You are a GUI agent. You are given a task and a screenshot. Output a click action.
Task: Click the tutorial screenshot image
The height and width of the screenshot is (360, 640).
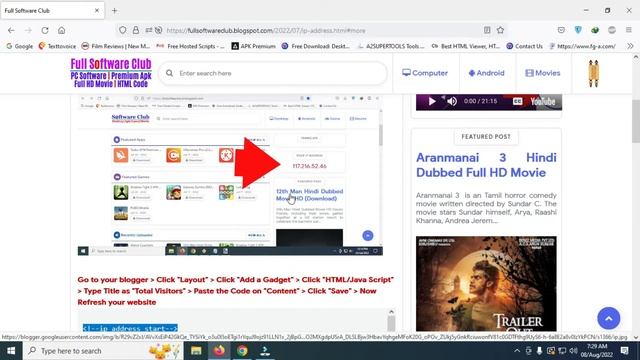[x=230, y=175]
